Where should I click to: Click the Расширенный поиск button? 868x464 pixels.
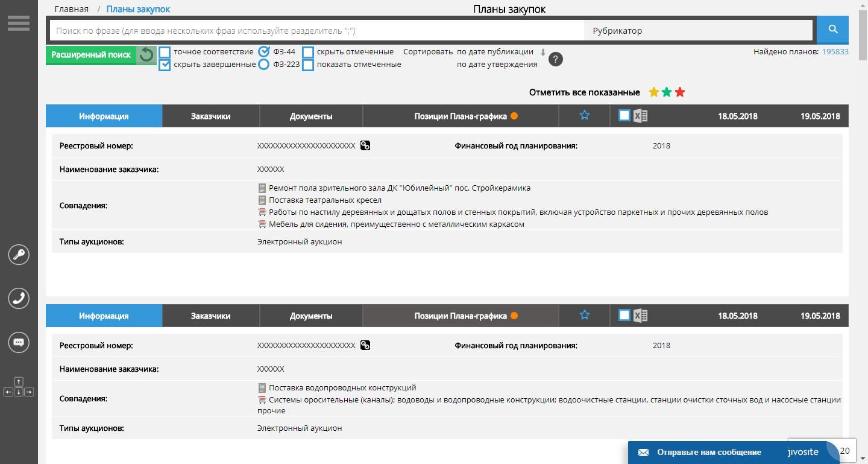[91, 55]
